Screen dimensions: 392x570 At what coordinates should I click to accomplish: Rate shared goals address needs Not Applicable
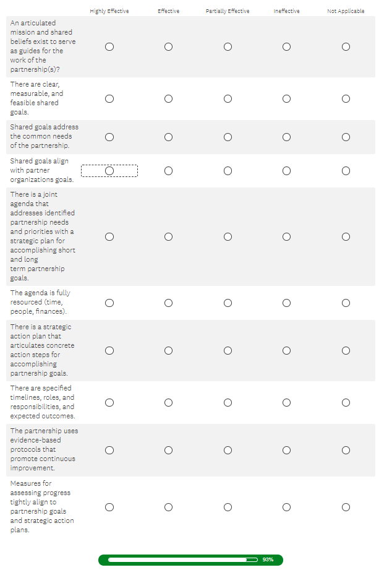click(x=346, y=137)
